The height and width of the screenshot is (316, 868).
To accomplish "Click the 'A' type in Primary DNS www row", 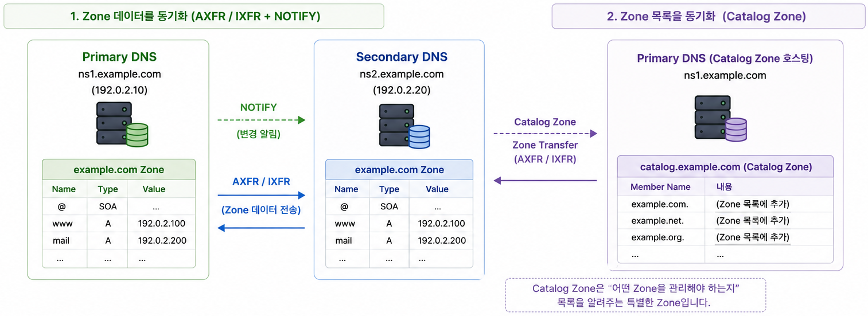I will point(108,224).
